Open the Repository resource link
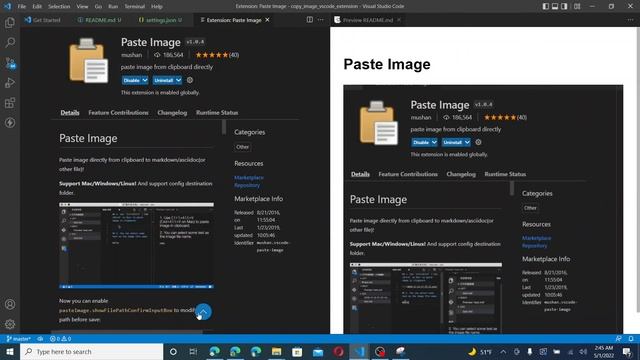640x360 pixels. (x=247, y=185)
